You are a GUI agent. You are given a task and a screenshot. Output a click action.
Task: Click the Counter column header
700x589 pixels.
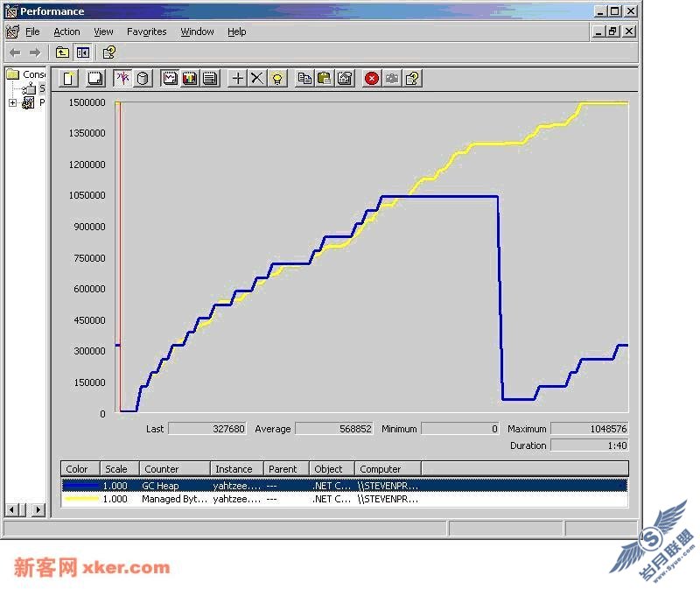coord(175,469)
